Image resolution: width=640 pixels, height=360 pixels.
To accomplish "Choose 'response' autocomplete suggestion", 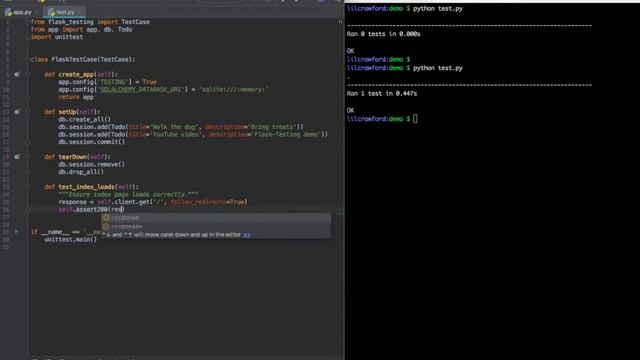I will point(216,218).
